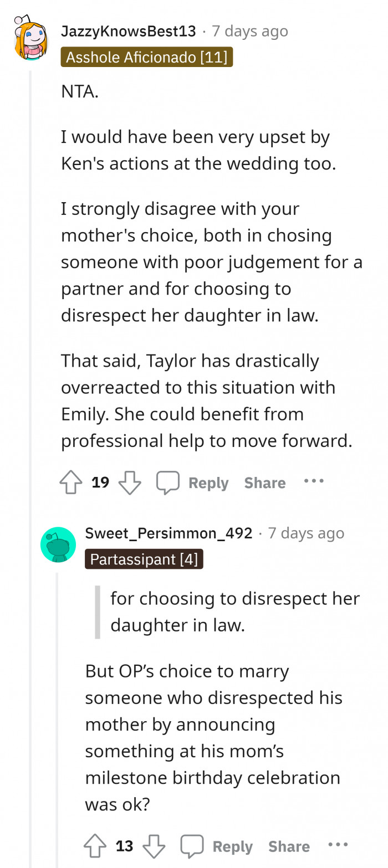Screen dimensions: 388x868
Task: Upvote Sweet_Persimmon_492's reply
Action: (x=95, y=845)
